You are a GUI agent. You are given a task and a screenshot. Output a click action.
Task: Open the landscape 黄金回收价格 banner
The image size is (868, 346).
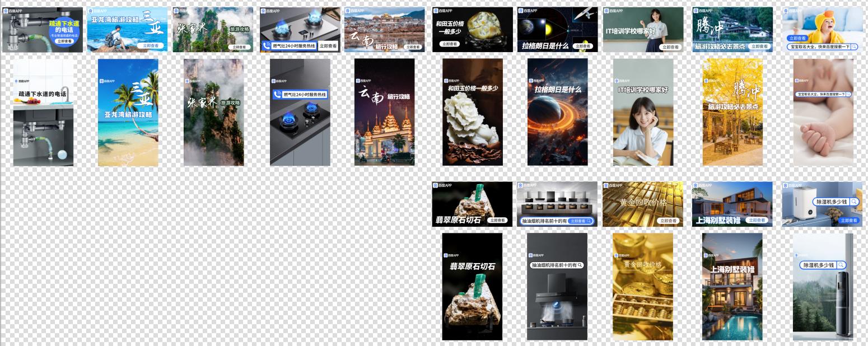[643, 204]
